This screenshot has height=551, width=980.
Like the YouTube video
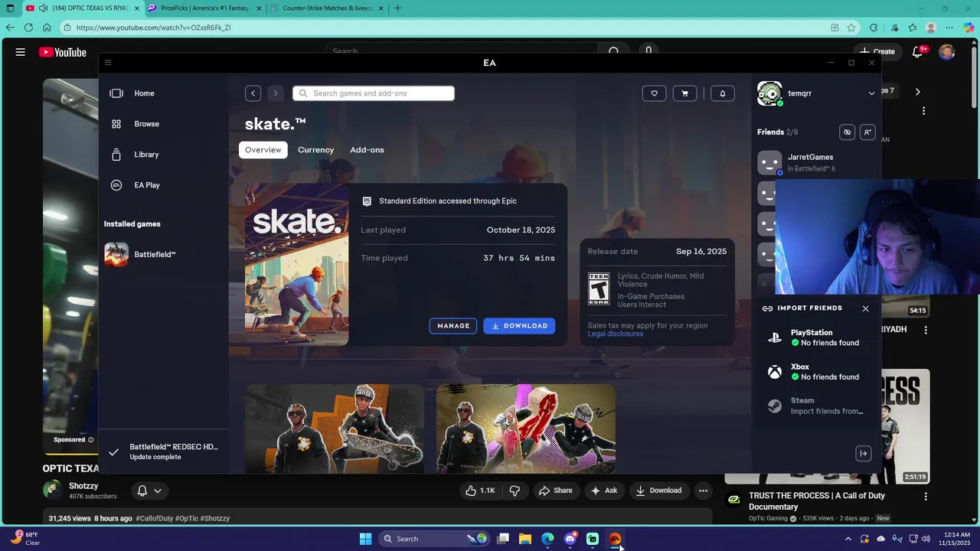click(x=481, y=491)
